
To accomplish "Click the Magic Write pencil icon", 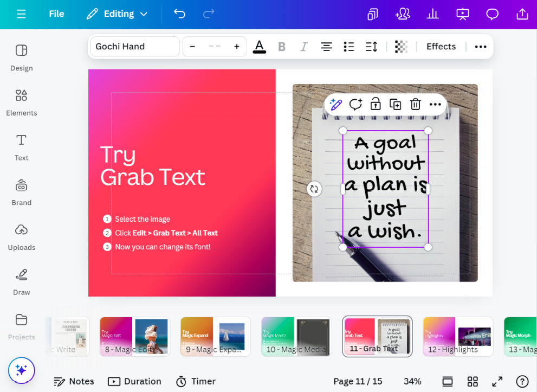I will coord(335,104).
